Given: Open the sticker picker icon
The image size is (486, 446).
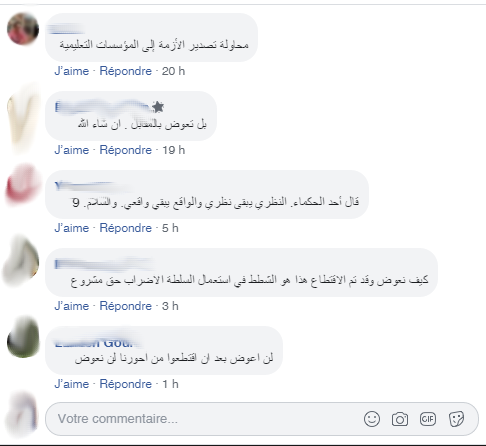Looking at the screenshot, I should tap(456, 419).
